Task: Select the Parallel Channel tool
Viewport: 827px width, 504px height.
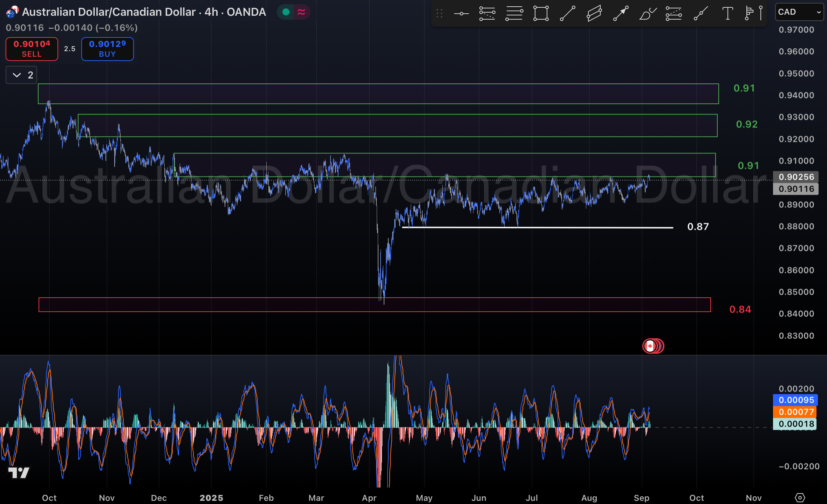Action: tap(594, 13)
